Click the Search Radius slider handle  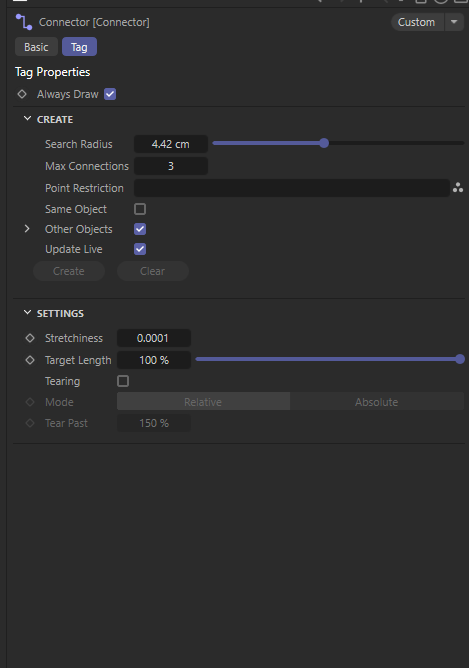tap(324, 143)
